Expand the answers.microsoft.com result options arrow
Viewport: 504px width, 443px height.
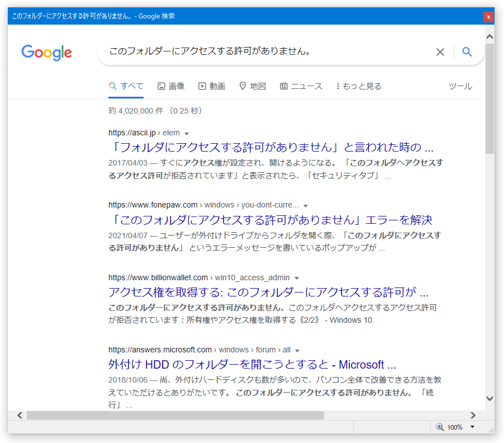tap(297, 350)
